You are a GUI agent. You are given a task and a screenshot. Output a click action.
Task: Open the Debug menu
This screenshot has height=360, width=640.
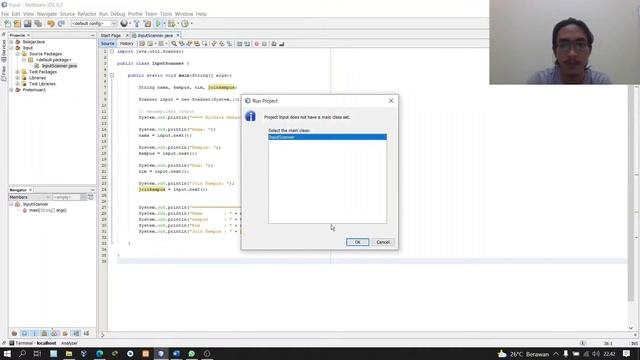(x=118, y=14)
